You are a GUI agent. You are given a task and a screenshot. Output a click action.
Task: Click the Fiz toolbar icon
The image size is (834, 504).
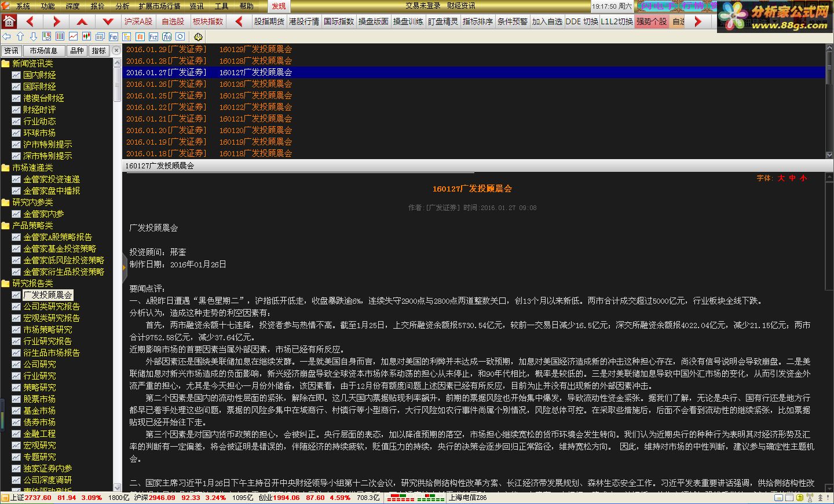(153, 36)
